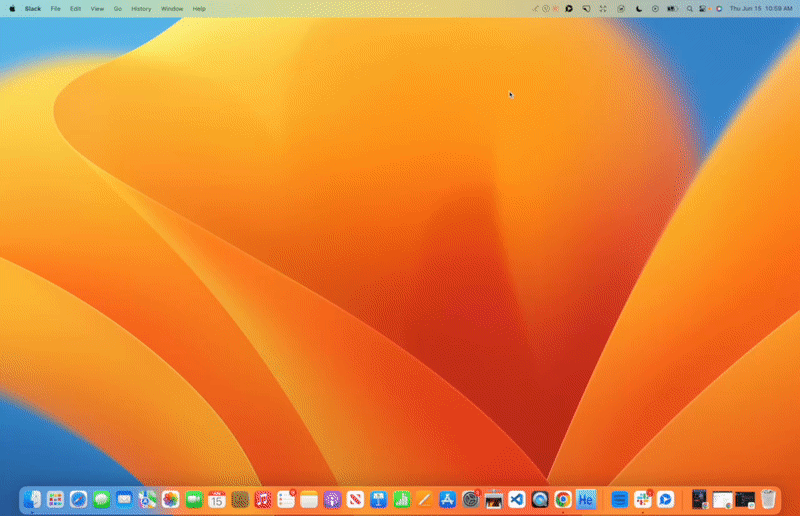The height and width of the screenshot is (516, 800).
Task: Open the Notes app in Dock
Action: [x=309, y=499]
